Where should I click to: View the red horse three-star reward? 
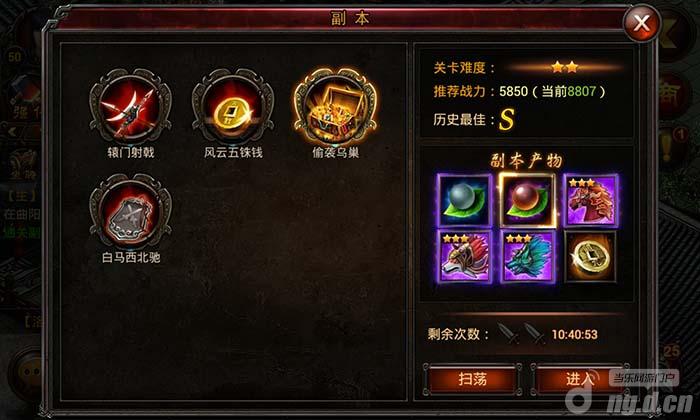[x=591, y=200]
